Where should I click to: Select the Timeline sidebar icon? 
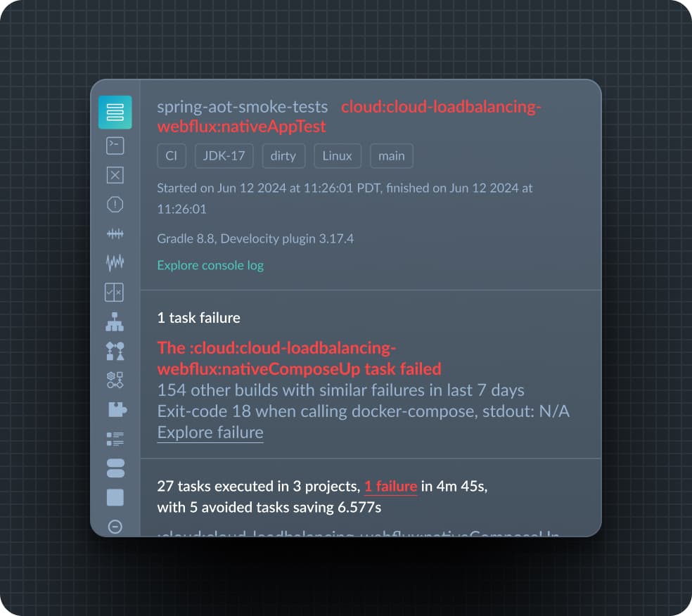[x=115, y=233]
